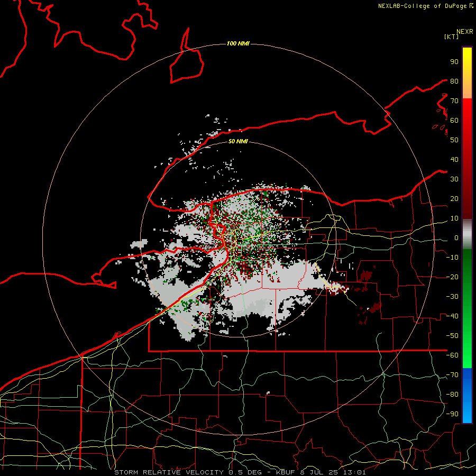The image size is (476, 476).
Task: Click the 50 NMI range ring label
Action: [x=238, y=141]
